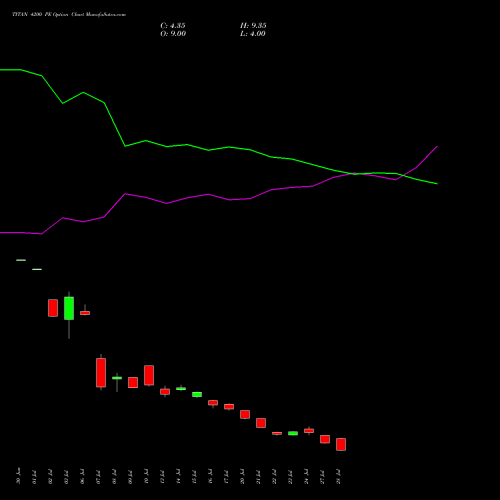Click the tall green candle with the long lower wick
The image size is (500, 500).
[69, 308]
